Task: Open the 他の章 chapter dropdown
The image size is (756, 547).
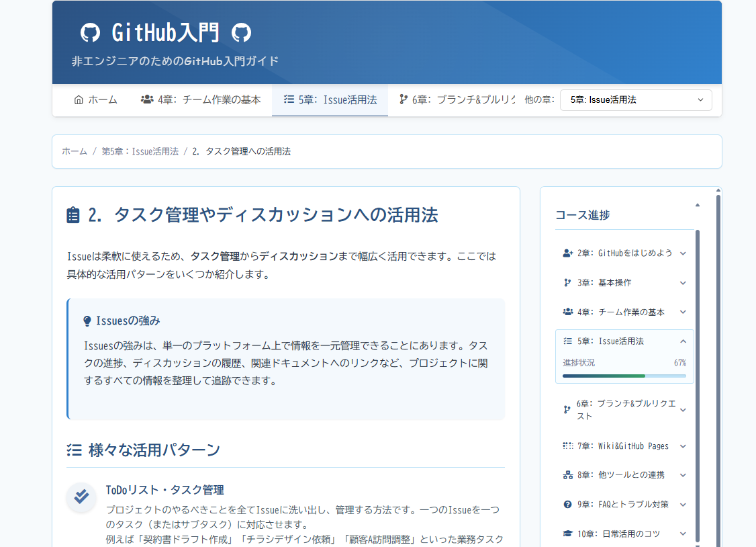Action: pos(636,100)
